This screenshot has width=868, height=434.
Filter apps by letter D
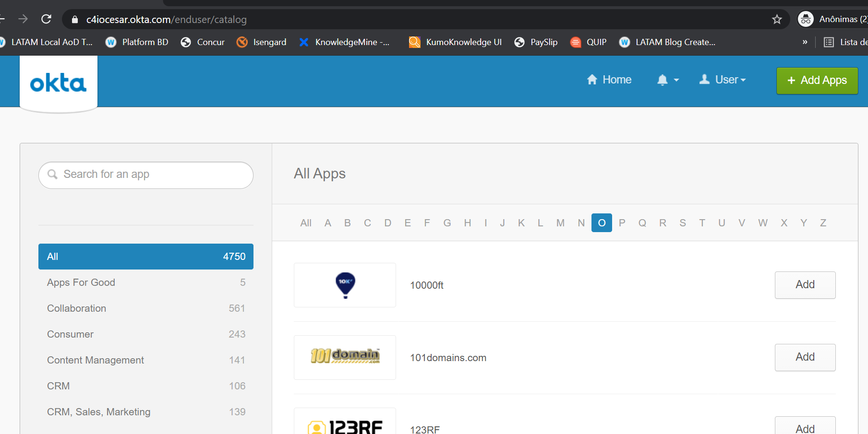coord(388,223)
